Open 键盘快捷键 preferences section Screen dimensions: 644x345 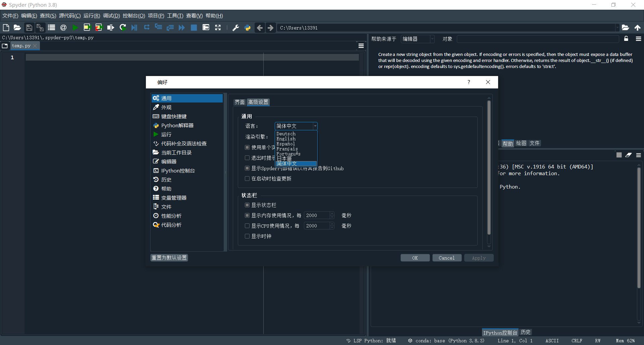[186, 116]
